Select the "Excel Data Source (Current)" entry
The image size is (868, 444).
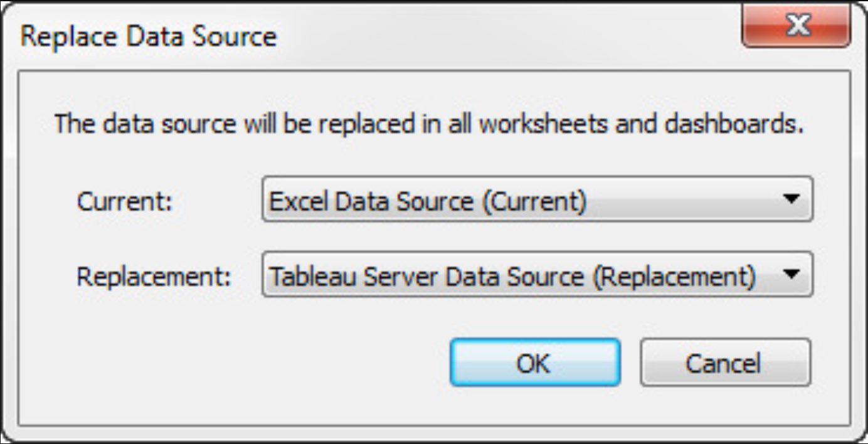tap(428, 201)
